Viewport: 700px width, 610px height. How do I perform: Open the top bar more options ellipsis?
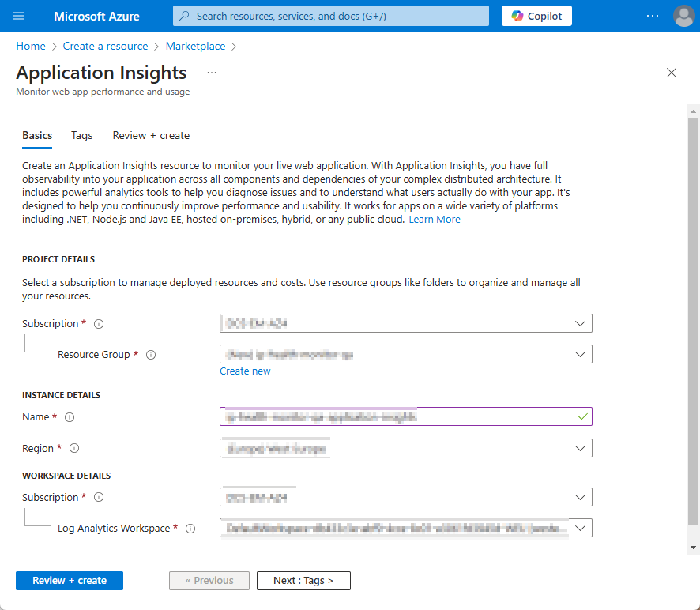(653, 16)
